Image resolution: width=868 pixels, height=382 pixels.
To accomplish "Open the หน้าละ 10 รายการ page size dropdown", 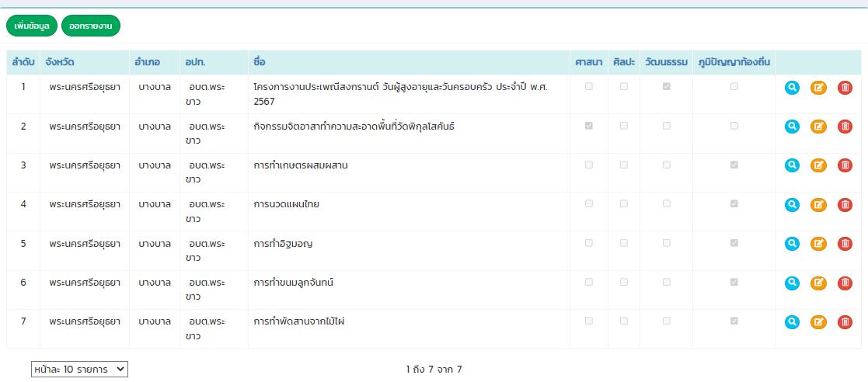I will [x=79, y=370].
